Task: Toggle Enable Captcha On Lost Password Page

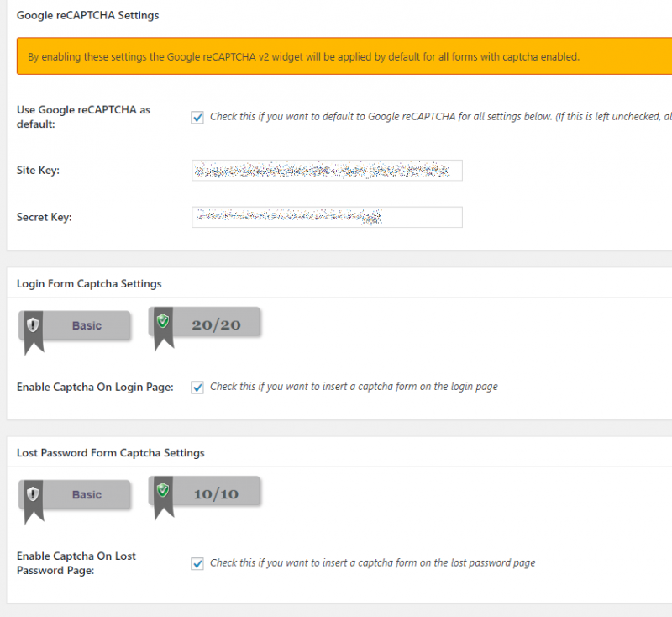Action: point(197,563)
